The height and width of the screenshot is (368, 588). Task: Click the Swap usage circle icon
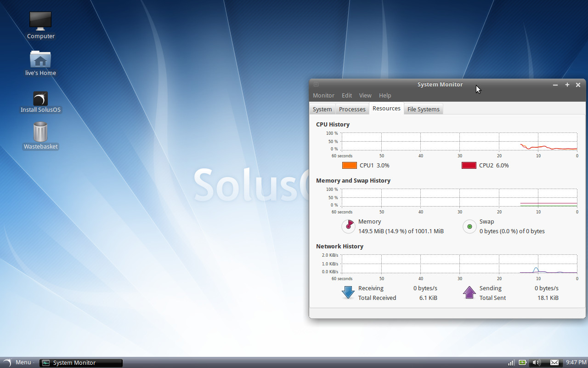tap(469, 226)
